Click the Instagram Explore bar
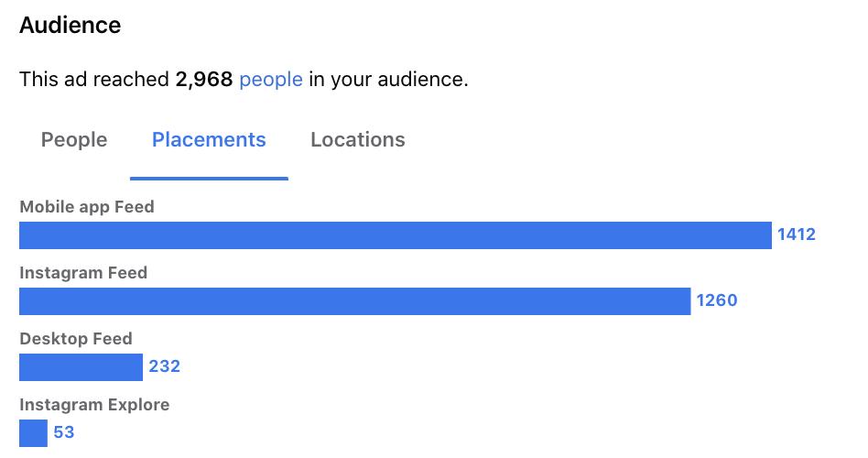The height and width of the screenshot is (458, 868). (33, 433)
